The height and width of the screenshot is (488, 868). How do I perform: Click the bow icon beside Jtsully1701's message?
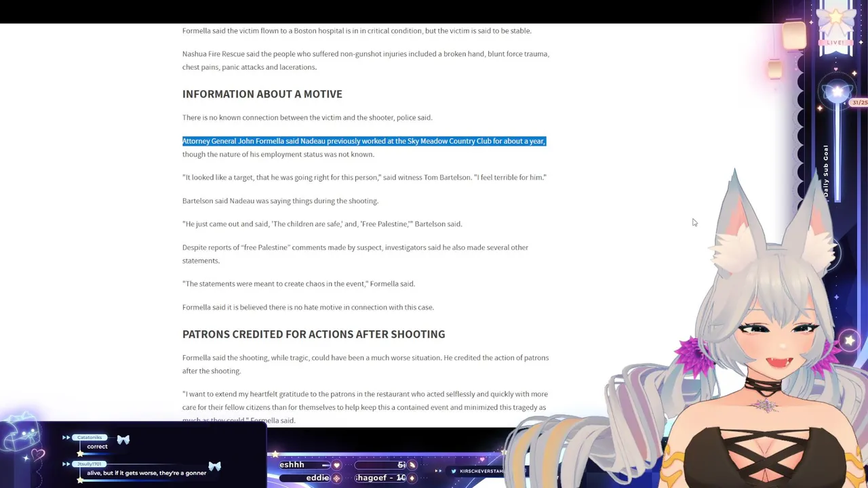pyautogui.click(x=214, y=466)
